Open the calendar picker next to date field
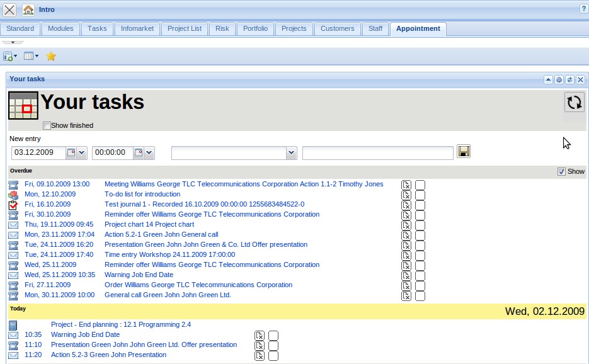Screen dimensions: 589x364 tap(71, 153)
